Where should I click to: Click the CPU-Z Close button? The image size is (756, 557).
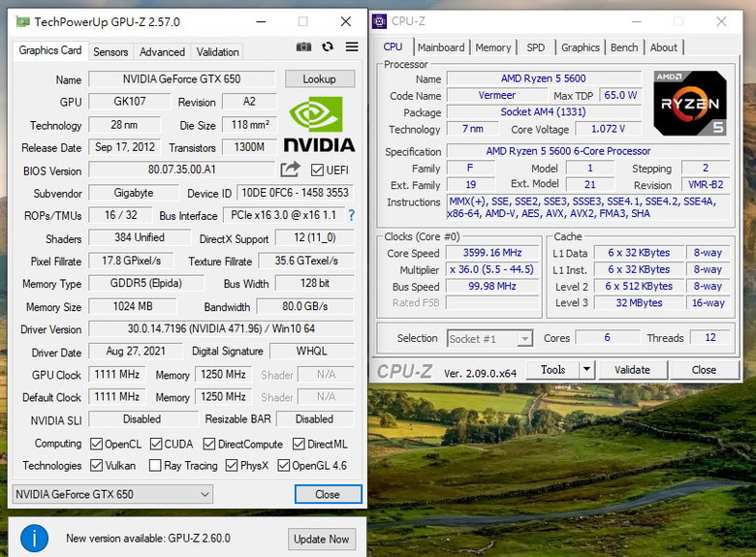click(x=704, y=370)
